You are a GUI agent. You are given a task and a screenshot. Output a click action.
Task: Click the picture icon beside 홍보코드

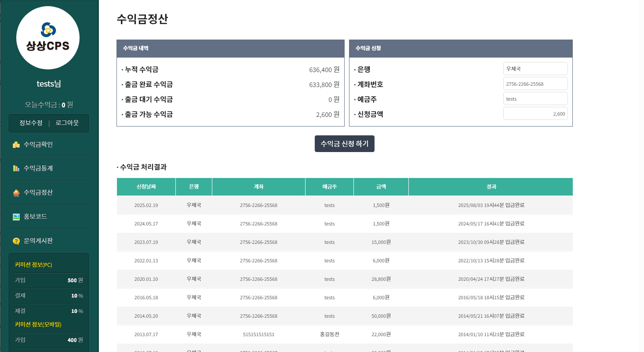[x=16, y=217]
